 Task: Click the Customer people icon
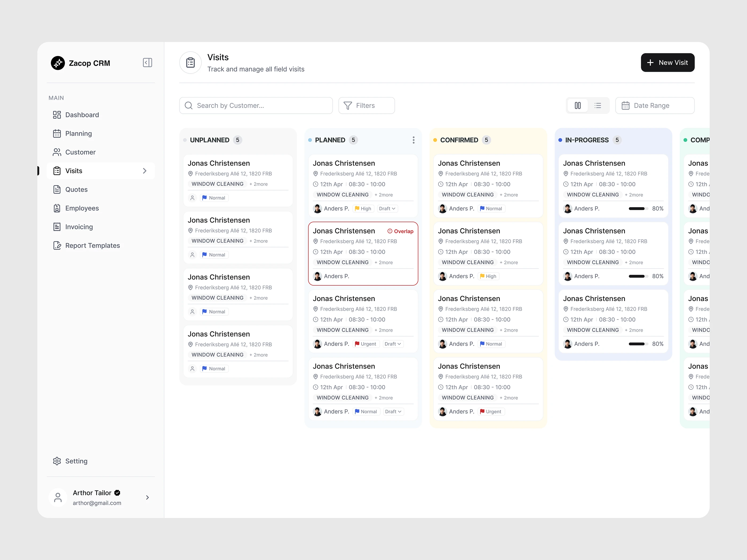click(57, 152)
